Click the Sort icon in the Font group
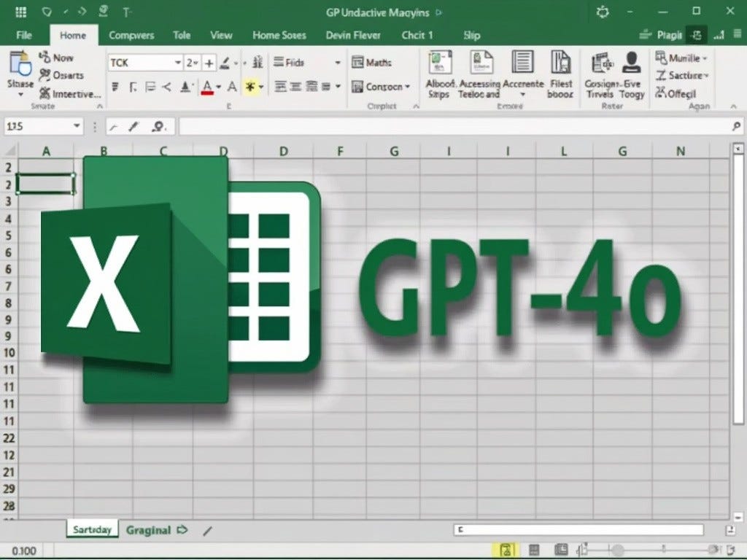The image size is (747, 560). pos(258,62)
